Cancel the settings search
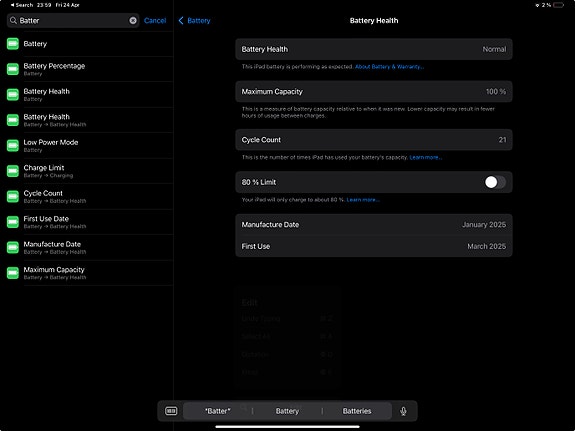This screenshot has height=431, width=575. [155, 21]
